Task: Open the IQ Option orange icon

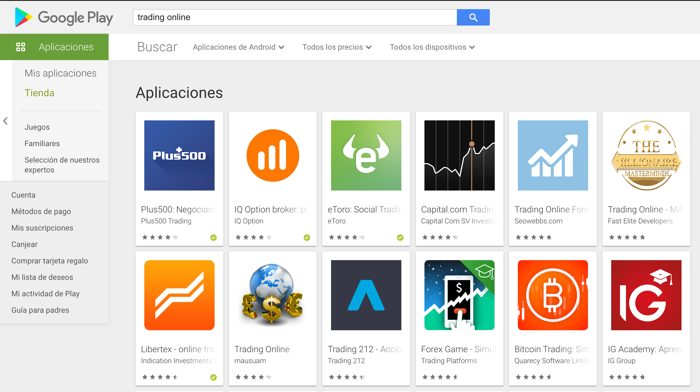Action: 272,155
